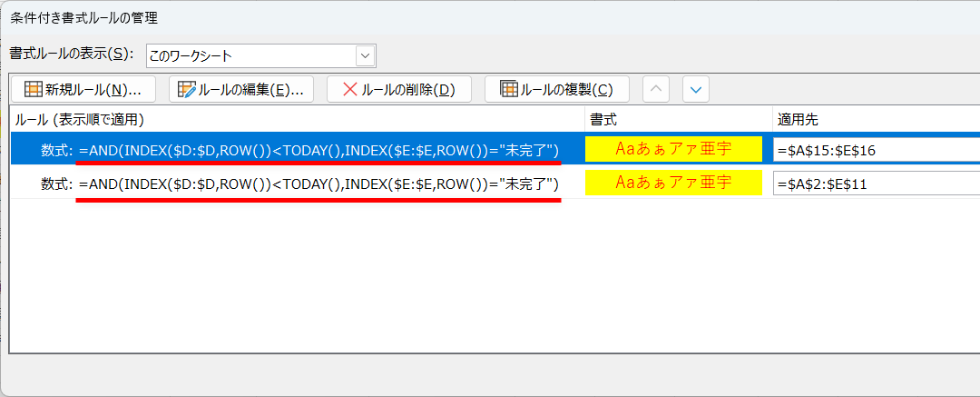This screenshot has height=397, width=980.
Task: Select the rule applied to $A$2:$E$11
Action: (495, 183)
